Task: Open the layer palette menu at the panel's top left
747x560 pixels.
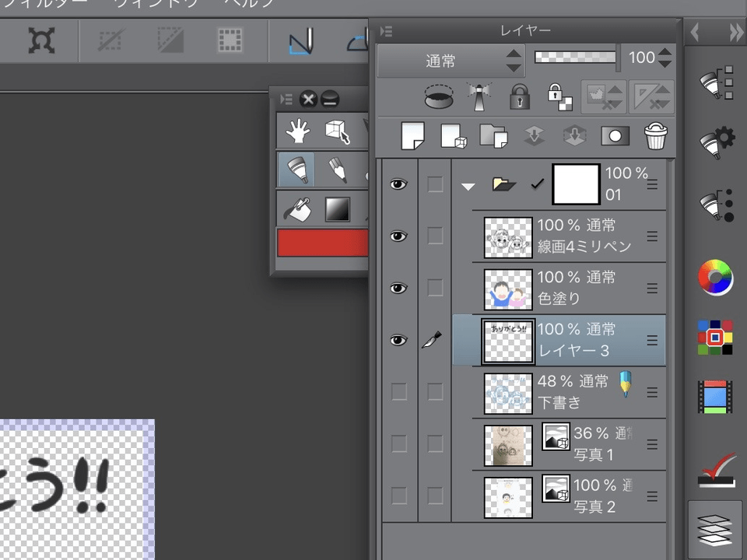Action: [x=387, y=31]
